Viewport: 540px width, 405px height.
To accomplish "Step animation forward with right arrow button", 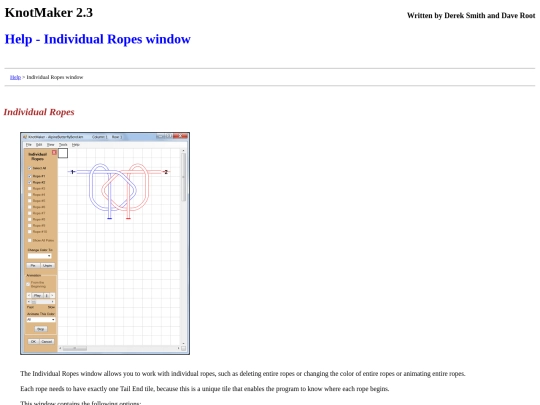I will [x=52, y=295].
